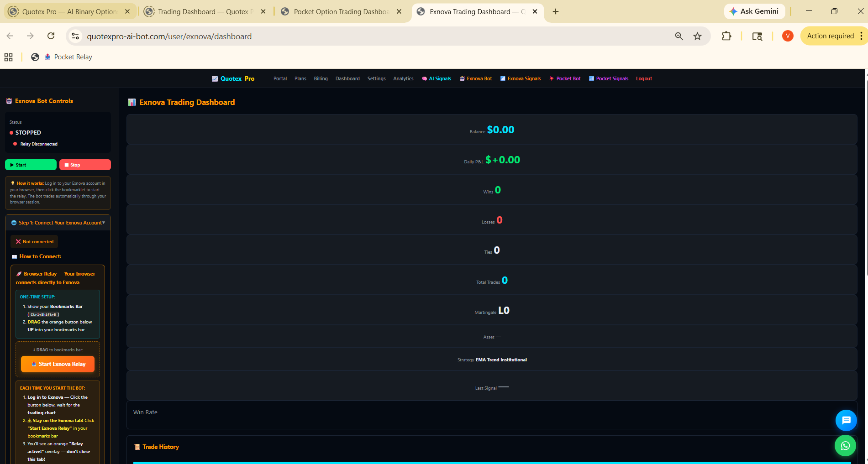Click the Total Trades 0 value

point(505,280)
